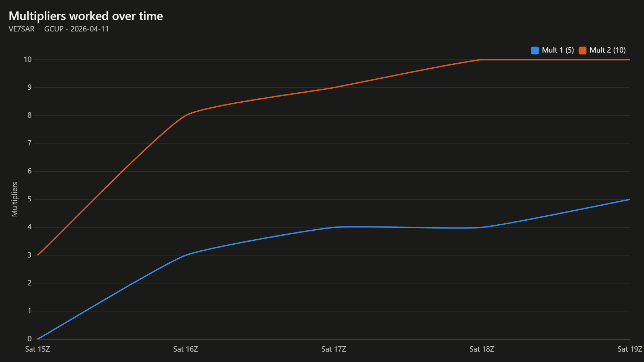Click the 'Sat 19Z' x-axis label
This screenshot has width=644, height=362.
pyautogui.click(x=630, y=349)
